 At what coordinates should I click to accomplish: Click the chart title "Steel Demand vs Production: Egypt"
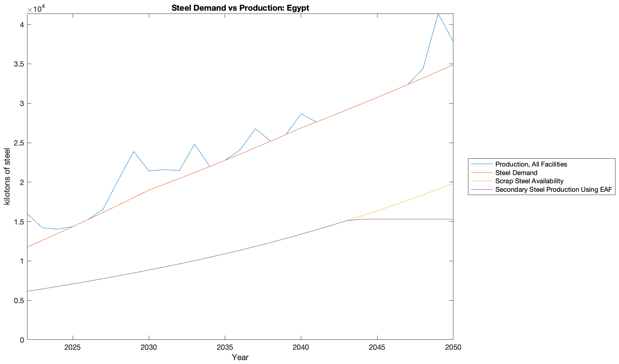[240, 8]
